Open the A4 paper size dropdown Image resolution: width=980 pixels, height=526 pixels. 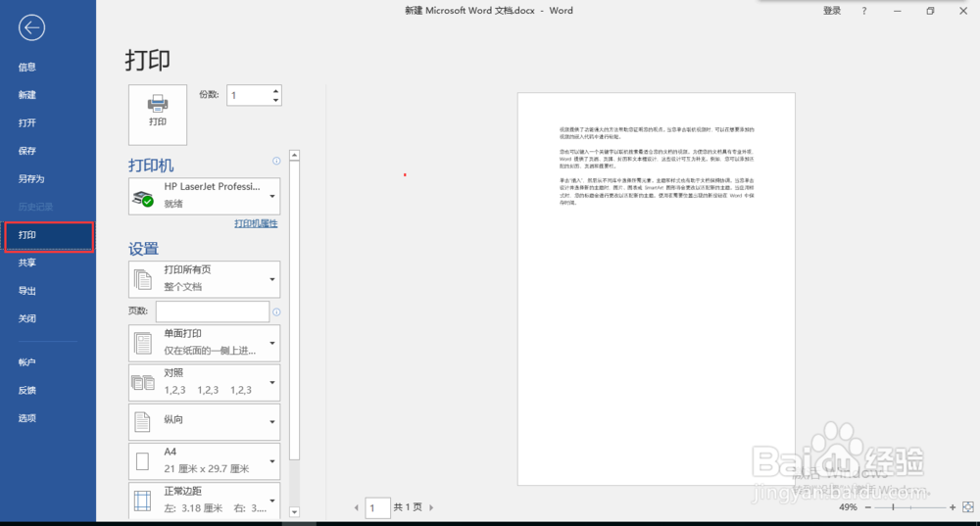click(x=205, y=461)
